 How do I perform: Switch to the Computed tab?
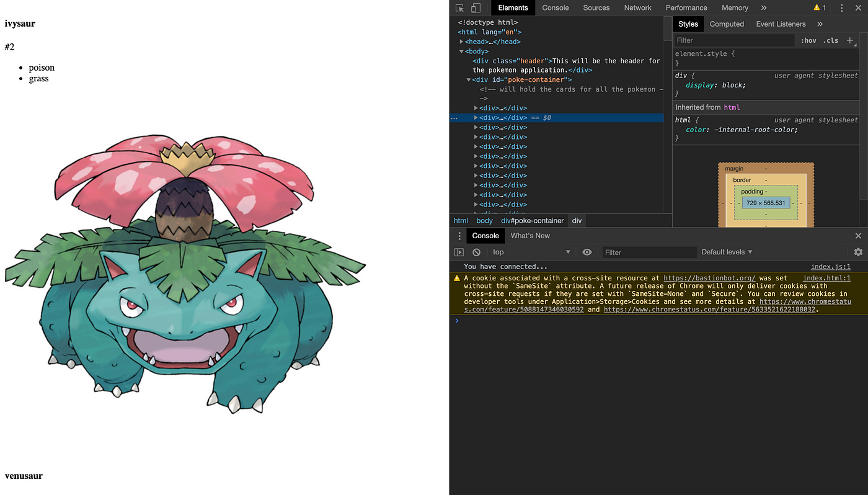tap(727, 24)
